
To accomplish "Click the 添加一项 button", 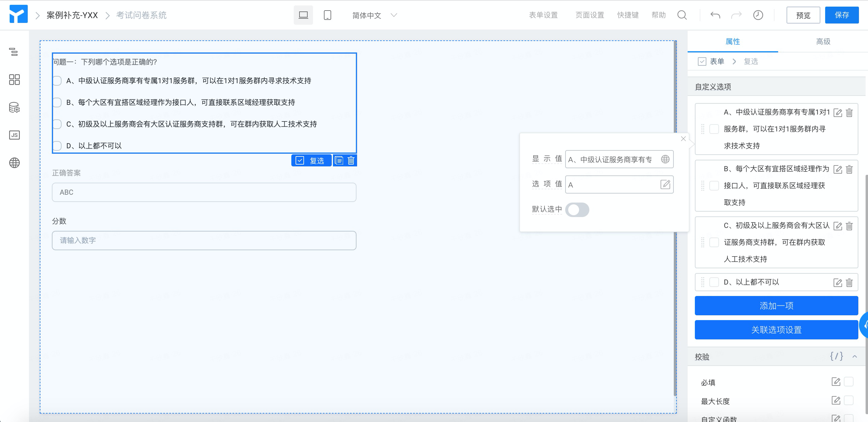I will tap(776, 305).
